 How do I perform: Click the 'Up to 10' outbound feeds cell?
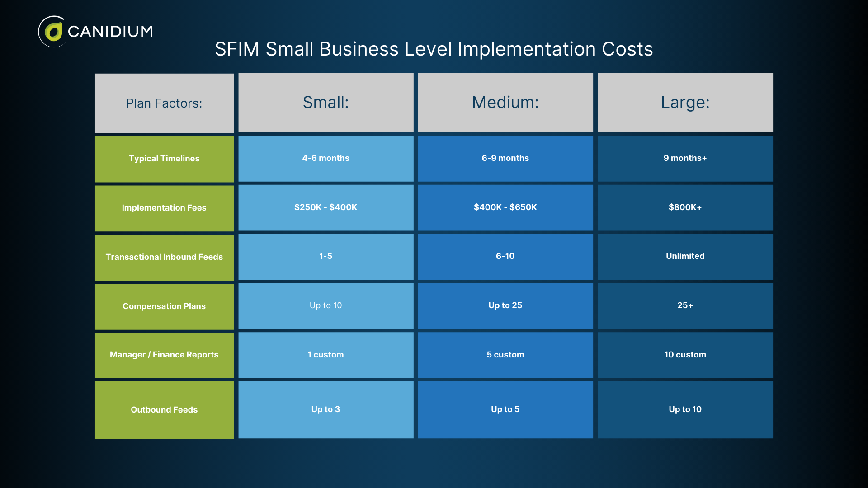coord(685,410)
